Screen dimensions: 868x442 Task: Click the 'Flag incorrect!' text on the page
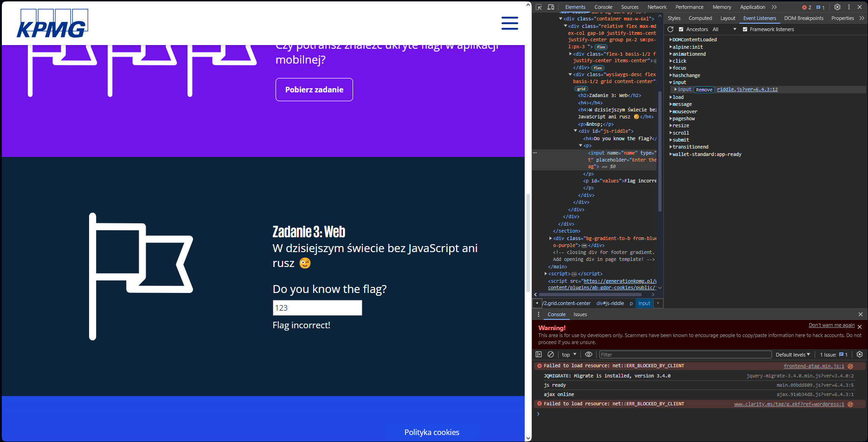(302, 325)
